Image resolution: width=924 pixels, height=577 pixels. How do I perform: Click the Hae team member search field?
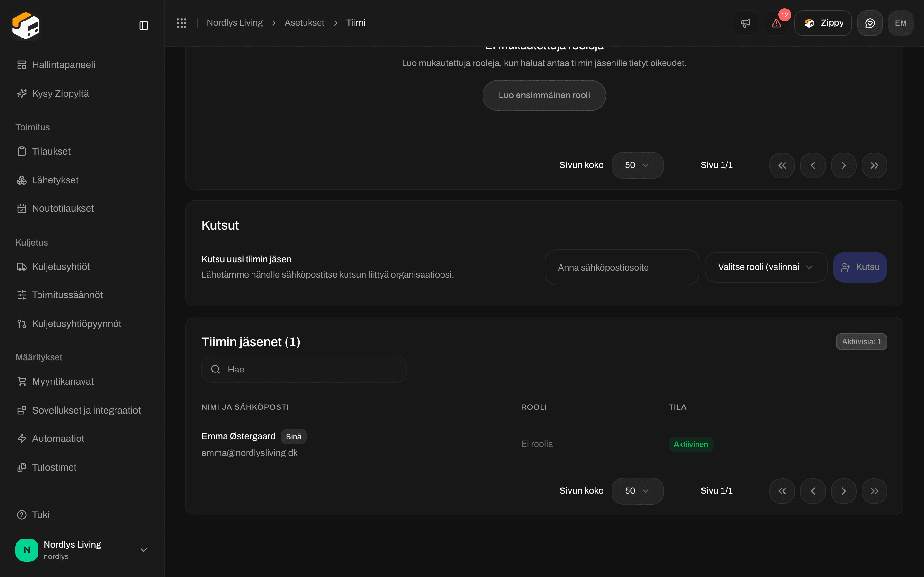(x=304, y=369)
